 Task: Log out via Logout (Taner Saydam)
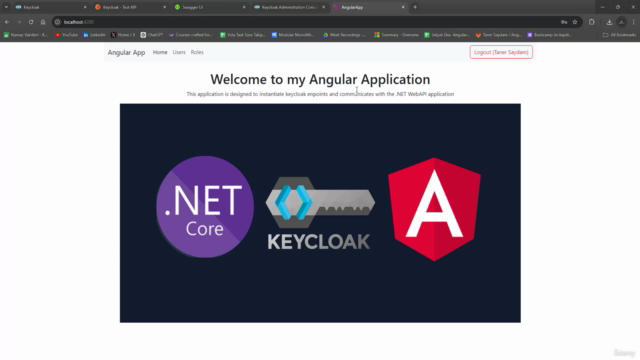pyautogui.click(x=501, y=52)
